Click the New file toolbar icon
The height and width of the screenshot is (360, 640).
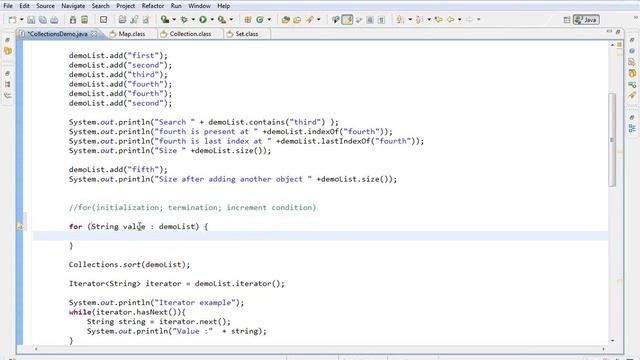tap(13, 20)
